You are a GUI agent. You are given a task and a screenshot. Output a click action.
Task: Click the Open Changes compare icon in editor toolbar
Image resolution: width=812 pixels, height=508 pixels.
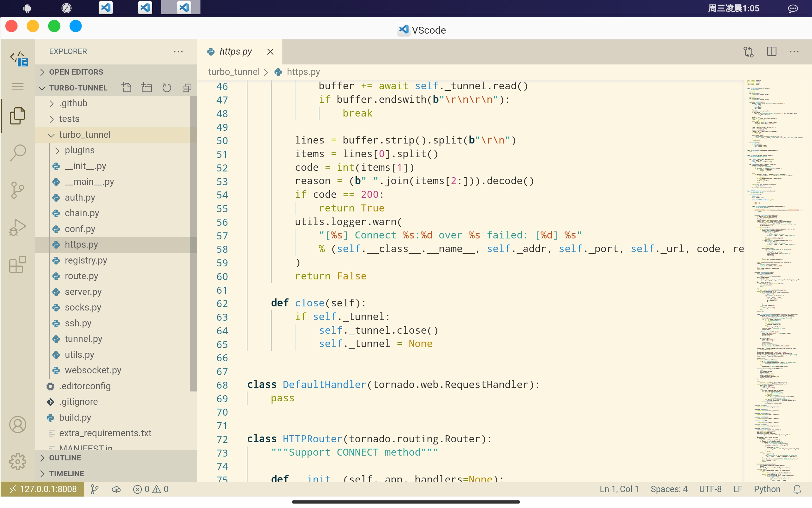pyautogui.click(x=749, y=51)
